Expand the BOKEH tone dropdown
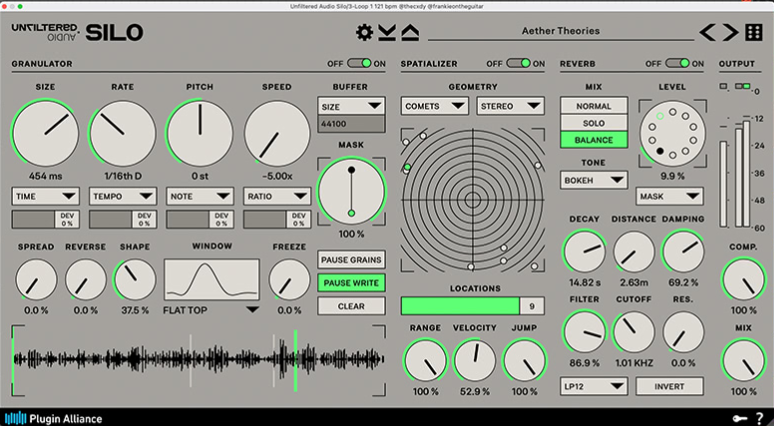Screen dimensions: 774x426 tap(594, 180)
